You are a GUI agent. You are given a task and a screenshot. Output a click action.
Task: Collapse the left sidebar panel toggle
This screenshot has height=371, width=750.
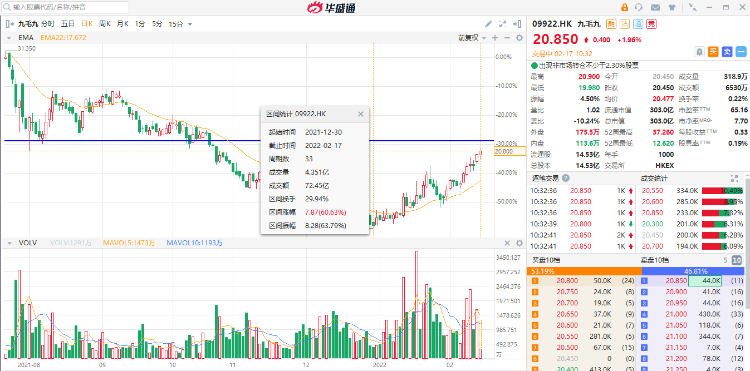(x=9, y=23)
